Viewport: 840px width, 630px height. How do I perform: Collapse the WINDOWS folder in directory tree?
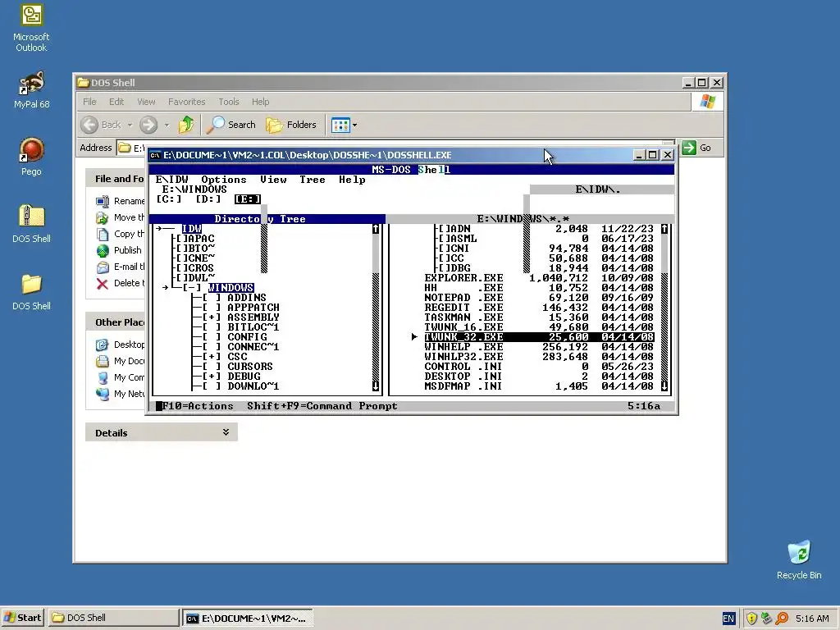tap(192, 288)
